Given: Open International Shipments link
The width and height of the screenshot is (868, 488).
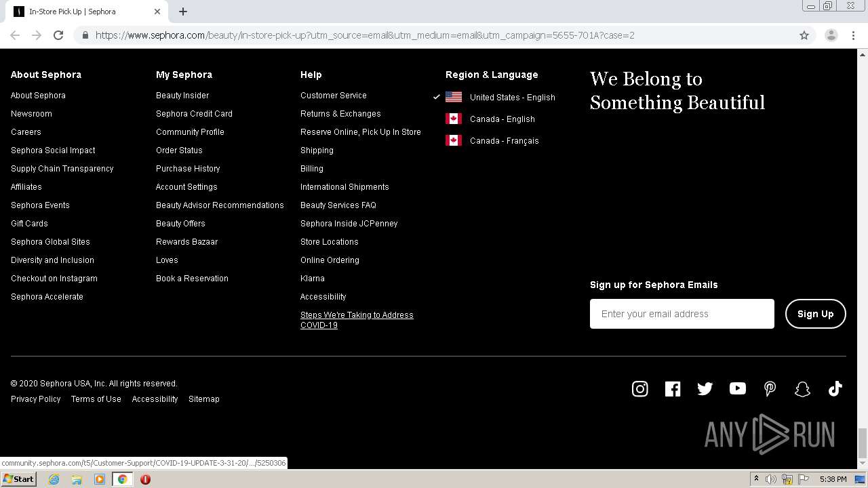Looking at the screenshot, I should (x=344, y=187).
